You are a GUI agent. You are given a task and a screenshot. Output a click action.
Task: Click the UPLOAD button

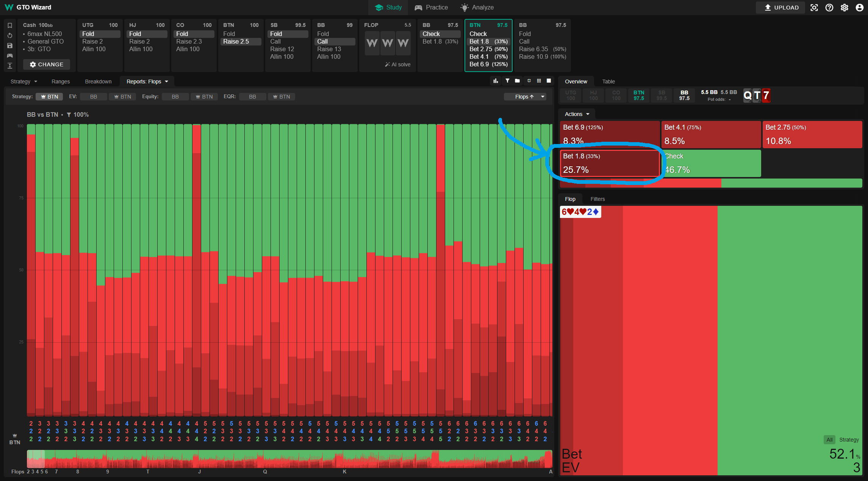(781, 8)
